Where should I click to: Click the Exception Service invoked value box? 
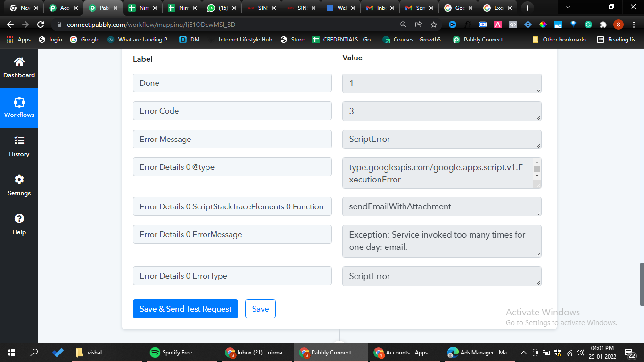pos(442,241)
